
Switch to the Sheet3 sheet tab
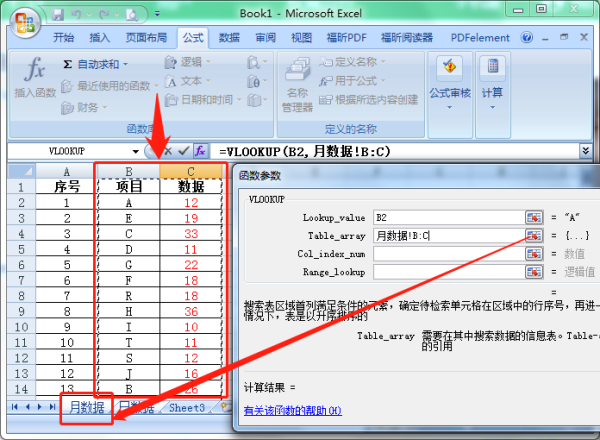187,408
